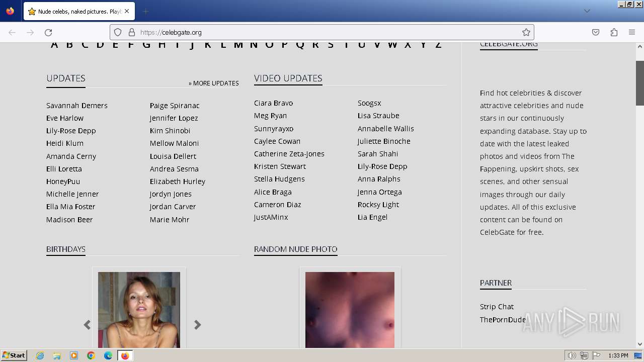Open the Extensions puzzle-piece menu
Image resolution: width=644 pixels, height=362 pixels.
(614, 32)
